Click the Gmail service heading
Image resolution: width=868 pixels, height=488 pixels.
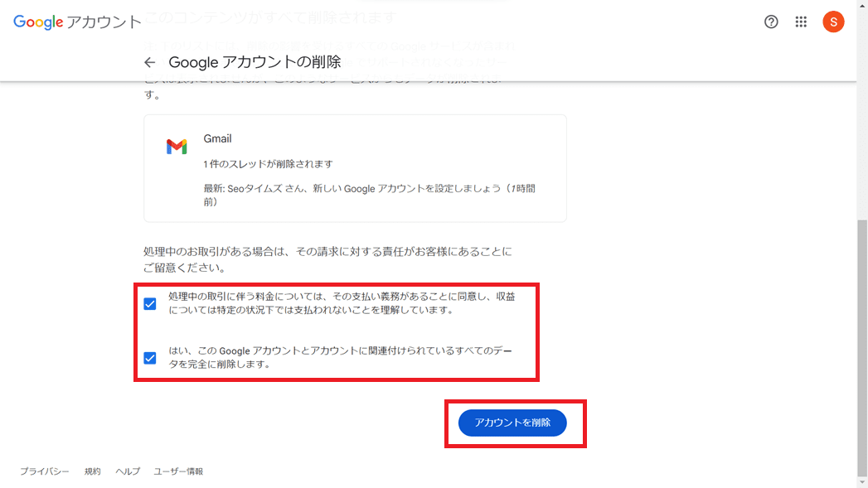click(217, 139)
